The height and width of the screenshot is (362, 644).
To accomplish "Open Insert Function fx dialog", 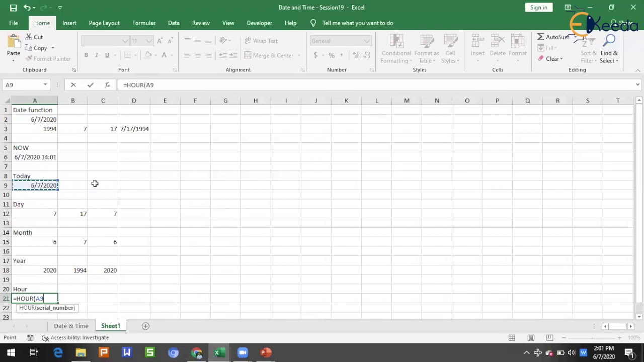I will tap(107, 85).
